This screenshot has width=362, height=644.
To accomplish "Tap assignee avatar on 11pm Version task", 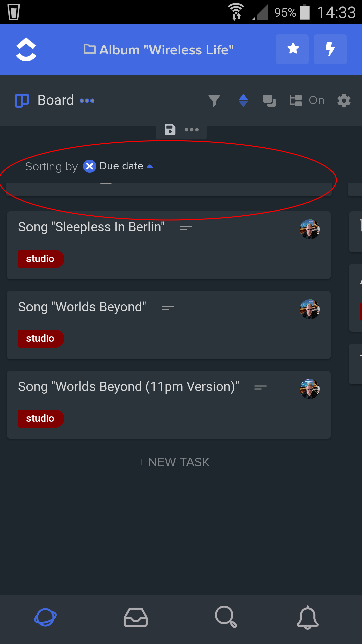I will point(309,389).
